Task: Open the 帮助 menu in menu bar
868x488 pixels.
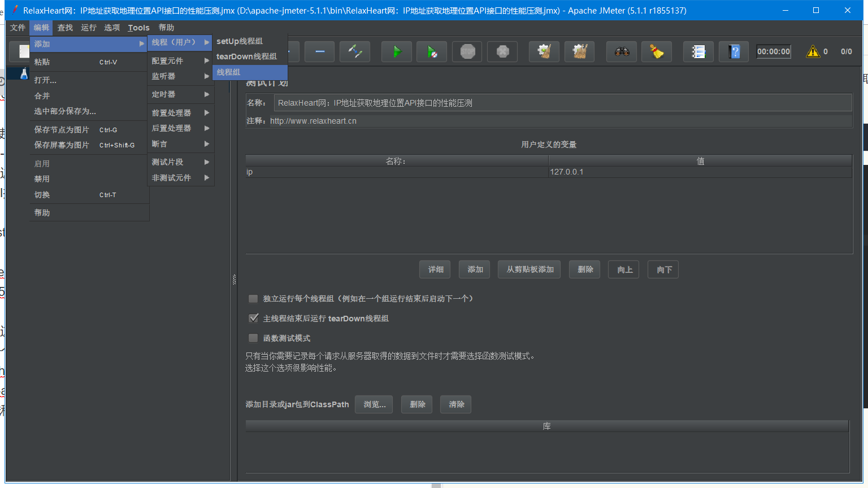Action: coord(166,28)
